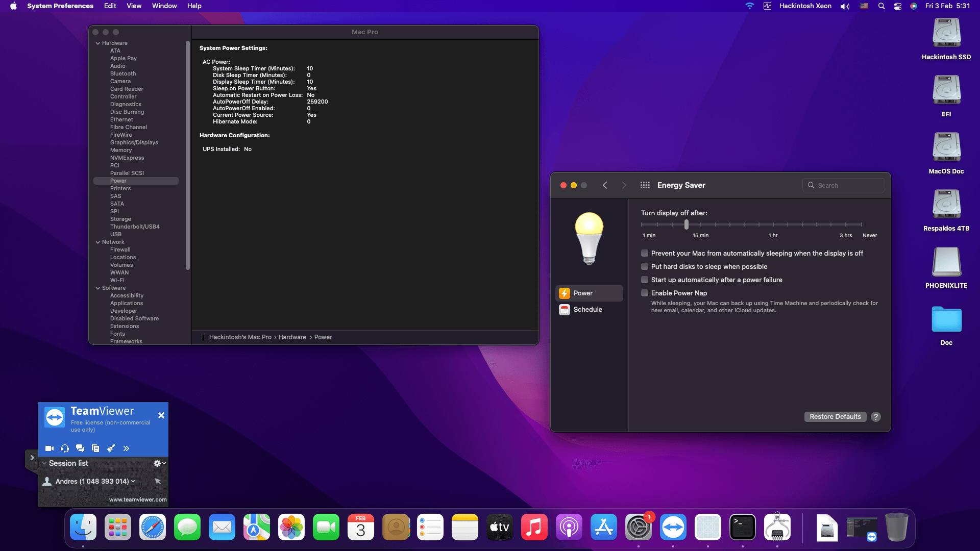Click Hackintosh's Mac Pro in the path bar
The height and width of the screenshot is (551, 980).
click(240, 337)
